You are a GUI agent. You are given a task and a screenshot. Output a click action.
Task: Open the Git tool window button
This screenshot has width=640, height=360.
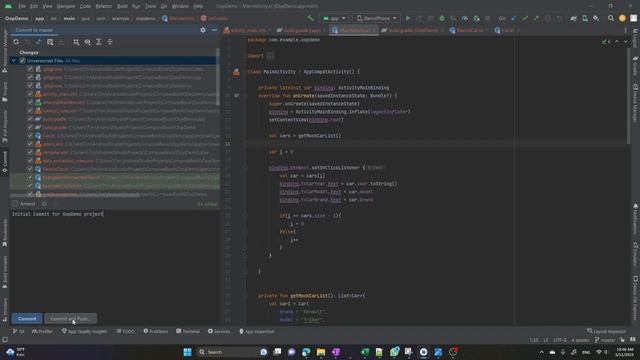(18, 331)
